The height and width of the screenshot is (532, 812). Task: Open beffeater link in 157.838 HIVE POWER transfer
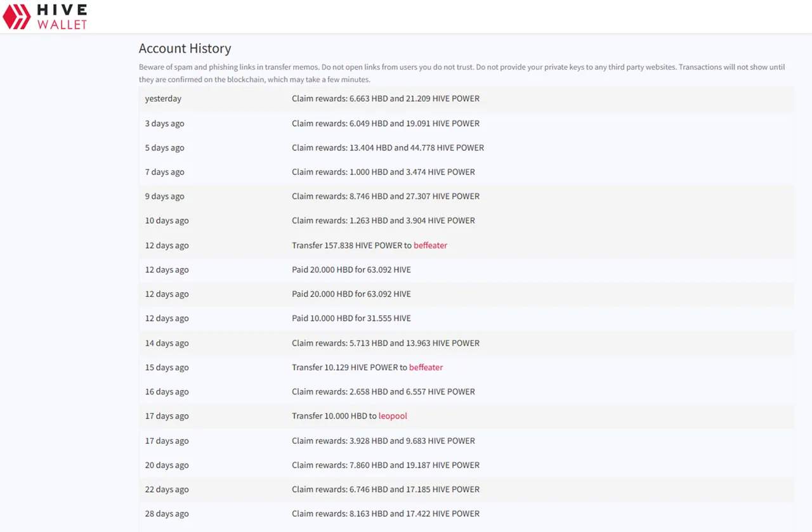tap(430, 245)
